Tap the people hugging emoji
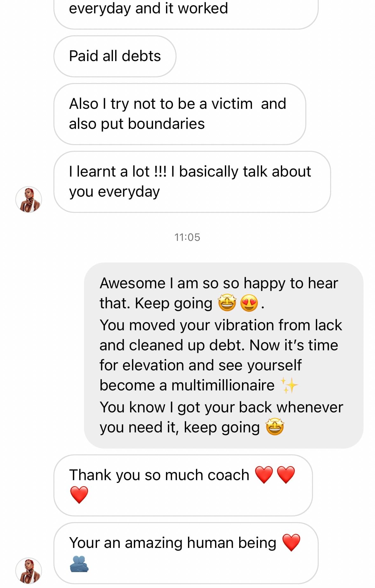Image resolution: width=375 pixels, height=588 pixels. coord(79,563)
